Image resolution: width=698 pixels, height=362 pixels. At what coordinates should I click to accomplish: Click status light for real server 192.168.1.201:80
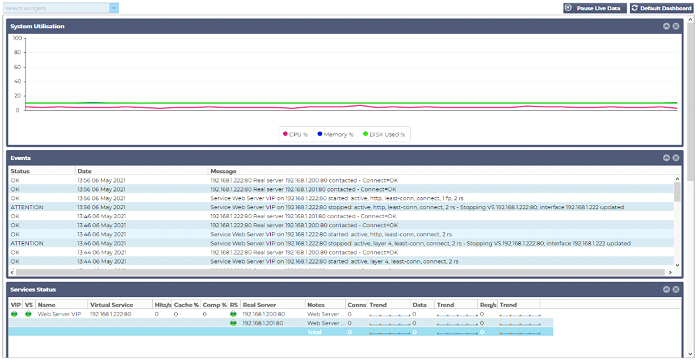233,323
